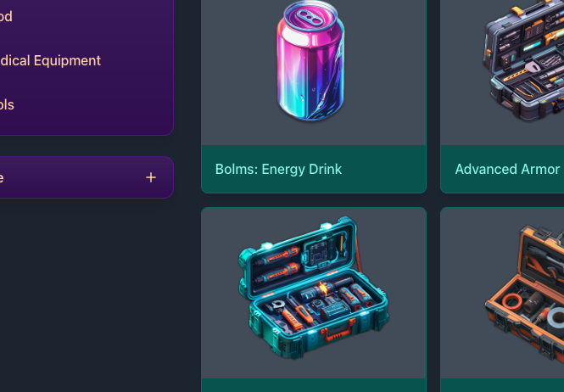The image size is (564, 392).
Task: Select the orange toolbox with duct tape
Action: click(524, 292)
